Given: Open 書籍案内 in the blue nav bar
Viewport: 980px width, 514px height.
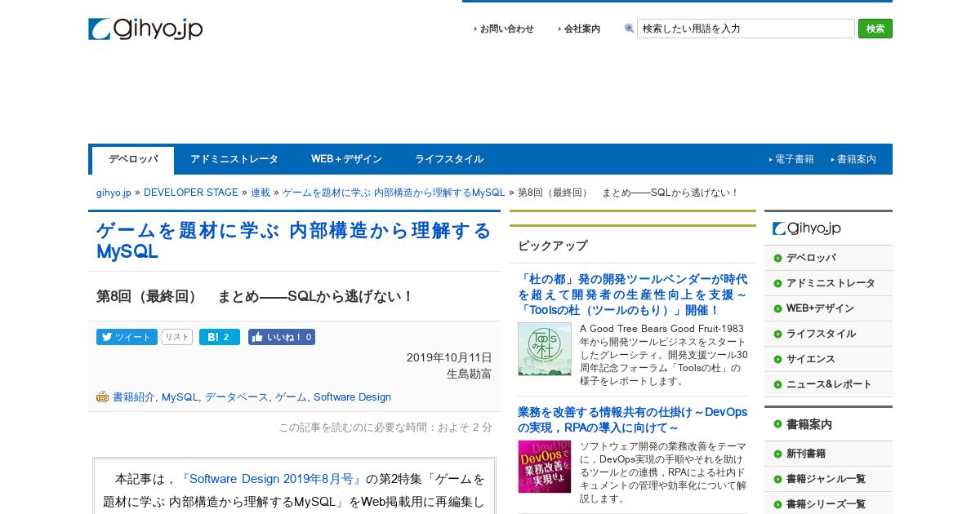Looking at the screenshot, I should pos(856,160).
